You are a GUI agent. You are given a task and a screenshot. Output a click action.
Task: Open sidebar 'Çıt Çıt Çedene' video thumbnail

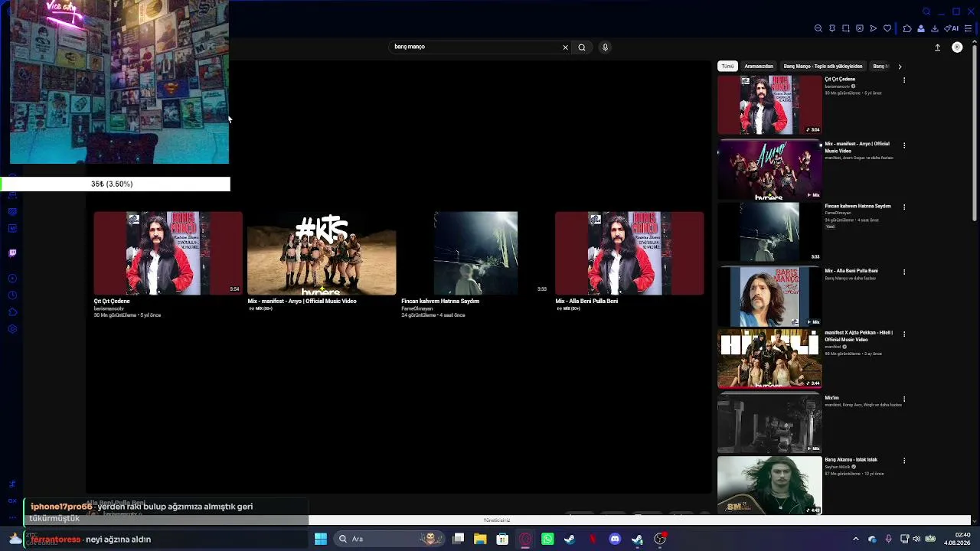pyautogui.click(x=769, y=105)
